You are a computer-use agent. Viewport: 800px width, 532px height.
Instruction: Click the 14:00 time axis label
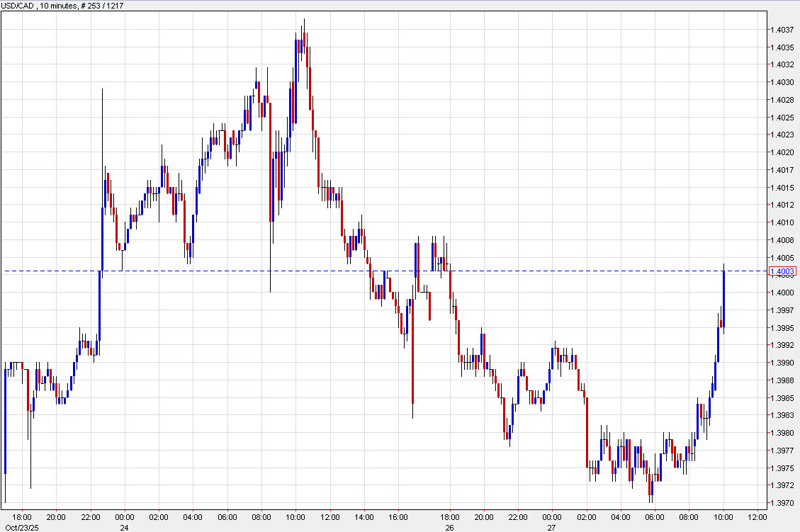pos(364,516)
